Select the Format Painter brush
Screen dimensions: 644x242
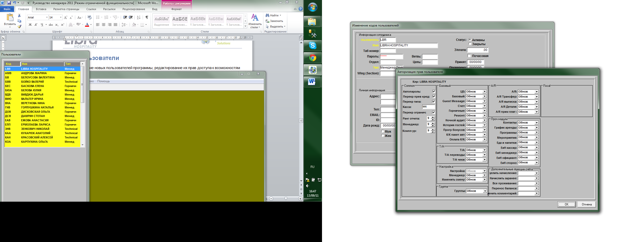[x=19, y=26]
